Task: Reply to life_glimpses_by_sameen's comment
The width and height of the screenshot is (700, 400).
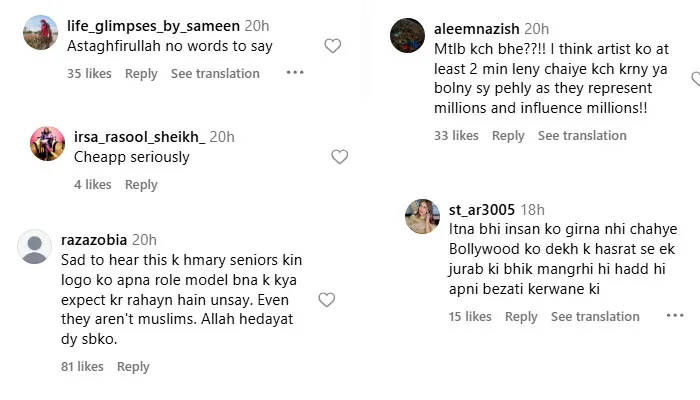Action: tap(141, 73)
